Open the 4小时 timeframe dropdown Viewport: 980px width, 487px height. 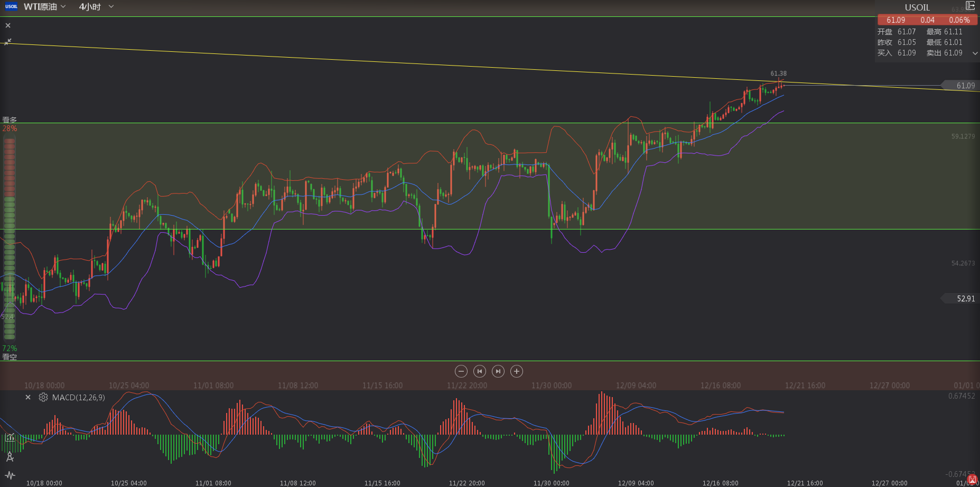96,7
